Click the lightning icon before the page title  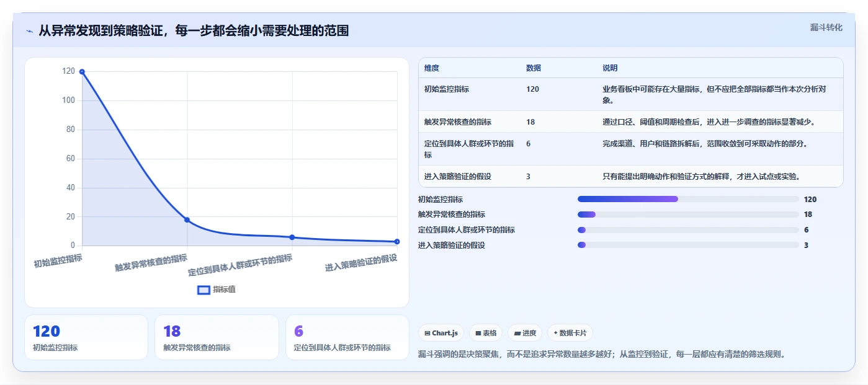pos(29,30)
